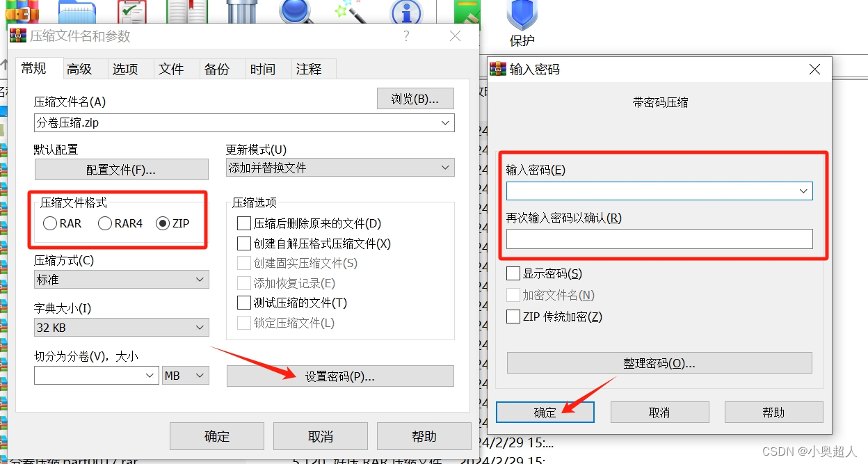Click the Find magnifier toolbar icon
The height and width of the screenshot is (464, 868).
(x=298, y=11)
